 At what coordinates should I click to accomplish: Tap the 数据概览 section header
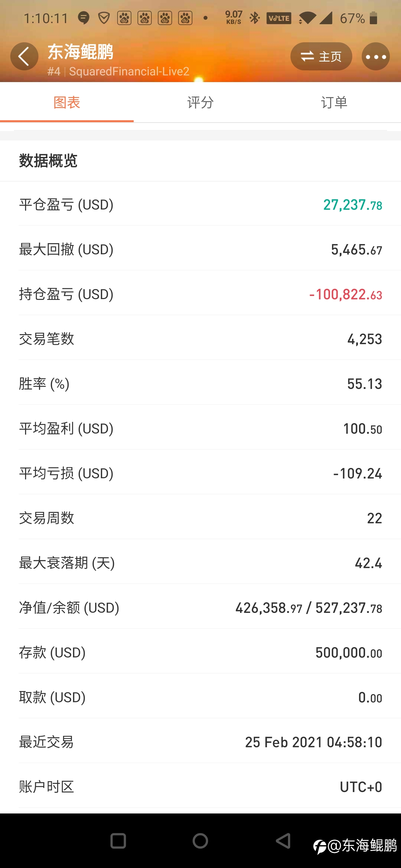pyautogui.click(x=48, y=161)
